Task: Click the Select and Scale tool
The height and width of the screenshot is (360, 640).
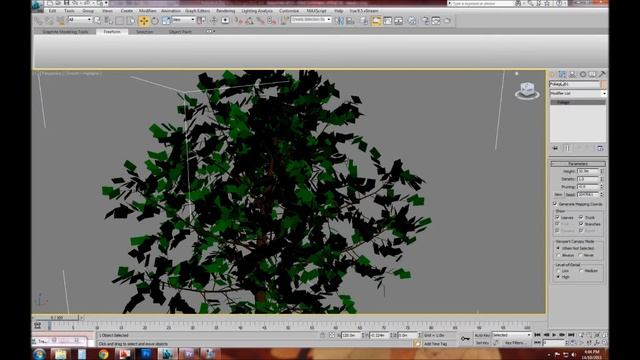Action: [166, 20]
